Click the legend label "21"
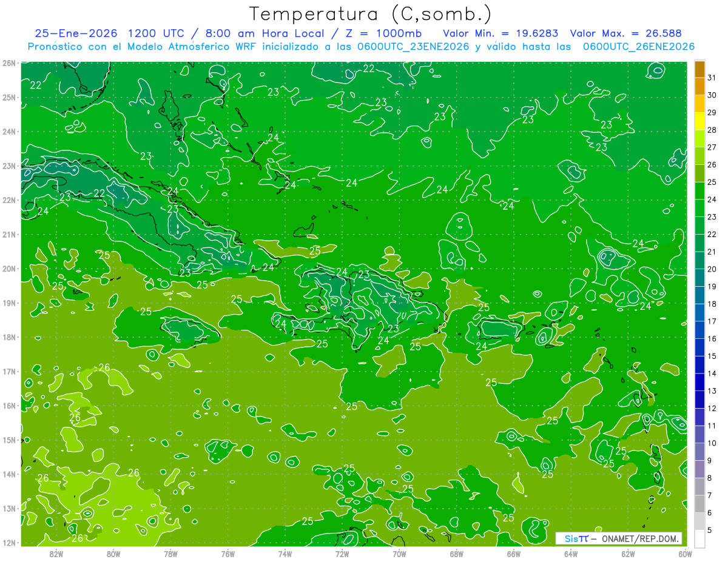 pyautogui.click(x=712, y=252)
